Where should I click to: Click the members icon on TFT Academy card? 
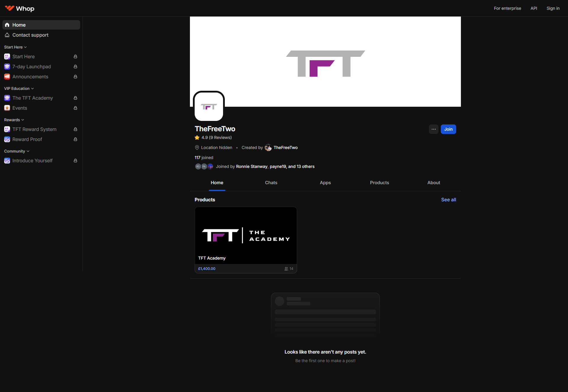pos(286,269)
